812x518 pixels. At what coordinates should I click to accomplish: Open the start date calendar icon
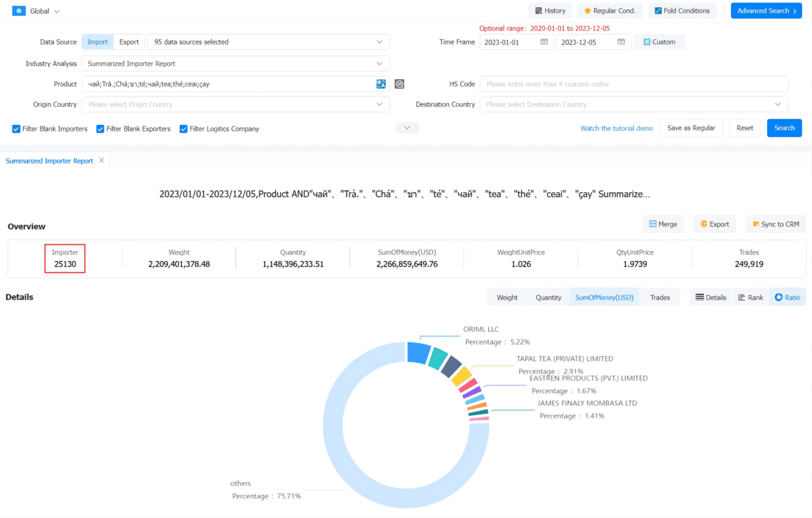pyautogui.click(x=544, y=42)
